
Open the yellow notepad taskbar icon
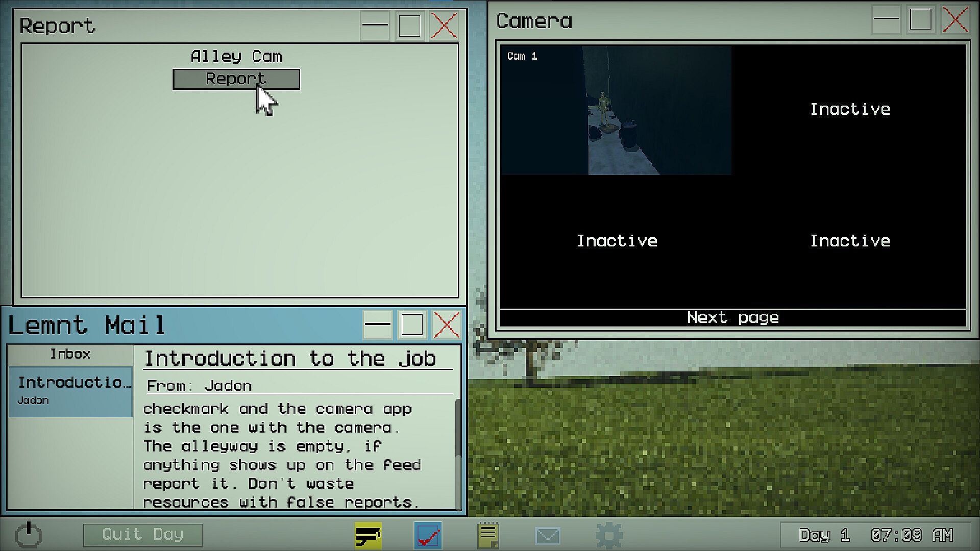[x=488, y=535]
